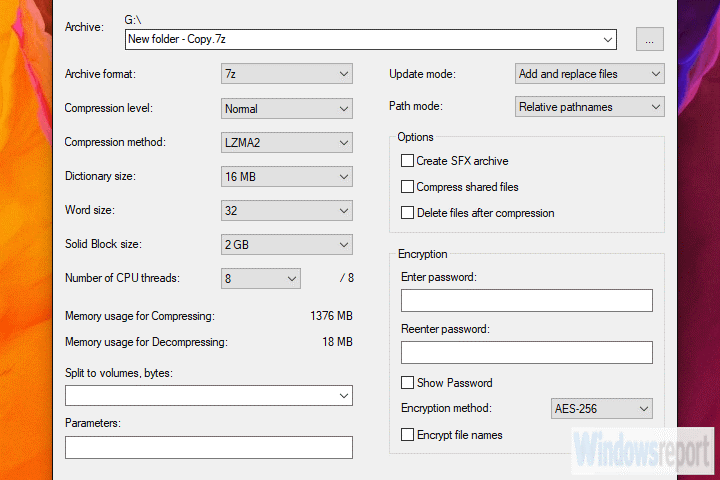
Task: Expand the Compression level dropdown
Action: tap(287, 108)
